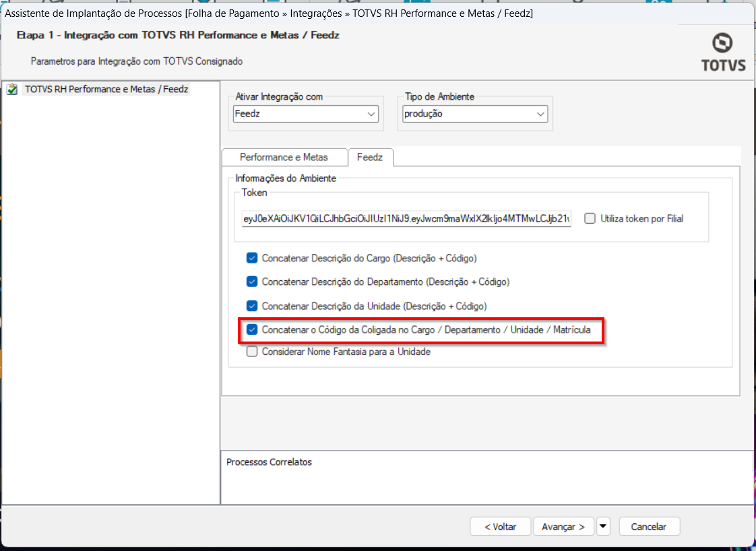Toggle Concatenar o Código da Coligada checkbox
Image resolution: width=756 pixels, height=551 pixels.
pos(252,330)
